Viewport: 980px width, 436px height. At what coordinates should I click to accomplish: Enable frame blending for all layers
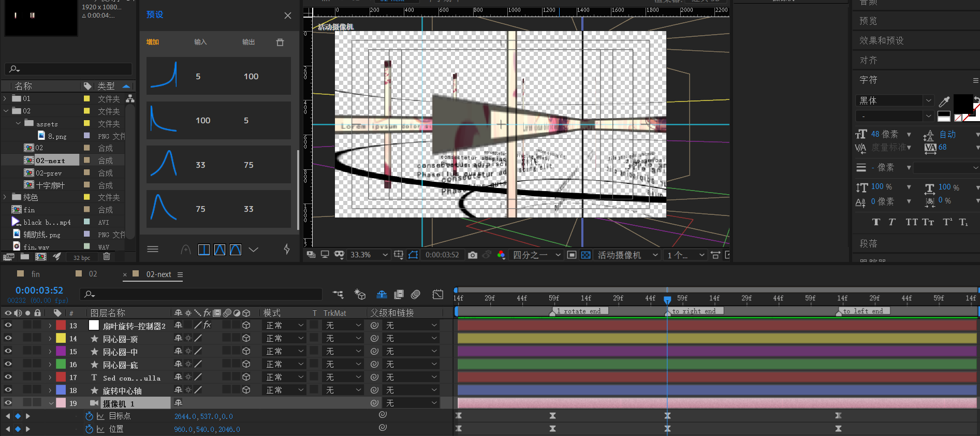click(399, 295)
